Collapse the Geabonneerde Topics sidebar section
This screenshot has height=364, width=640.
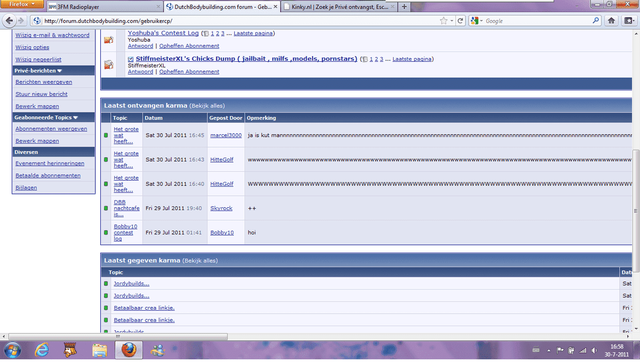pyautogui.click(x=75, y=117)
